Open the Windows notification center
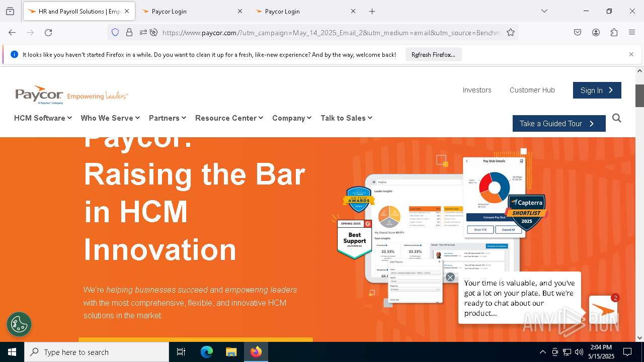 (627, 352)
